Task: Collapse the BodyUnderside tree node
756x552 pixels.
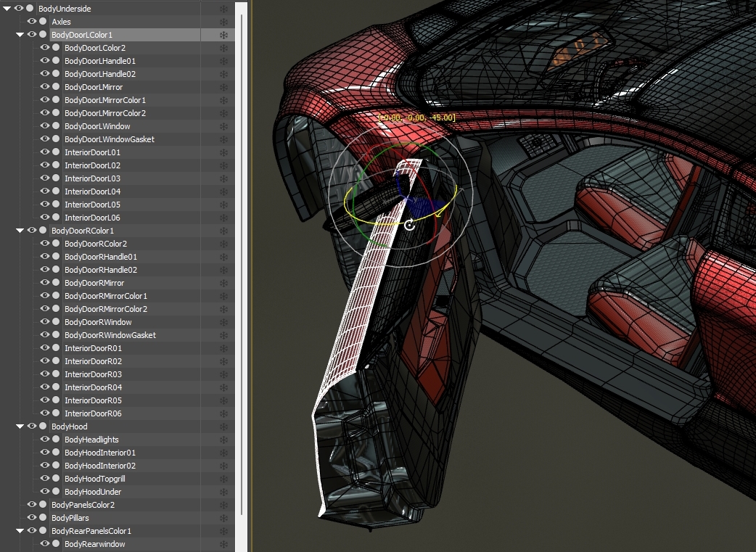Action: [x=7, y=9]
